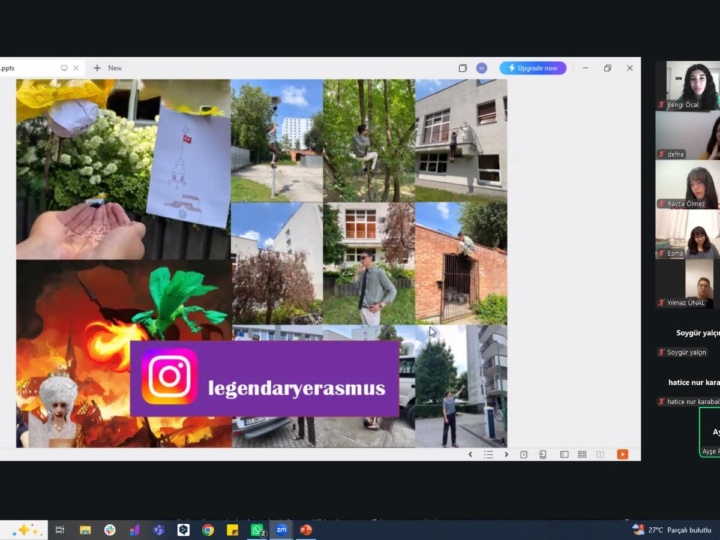
Task: Open the user account avatar icon
Action: [481, 68]
